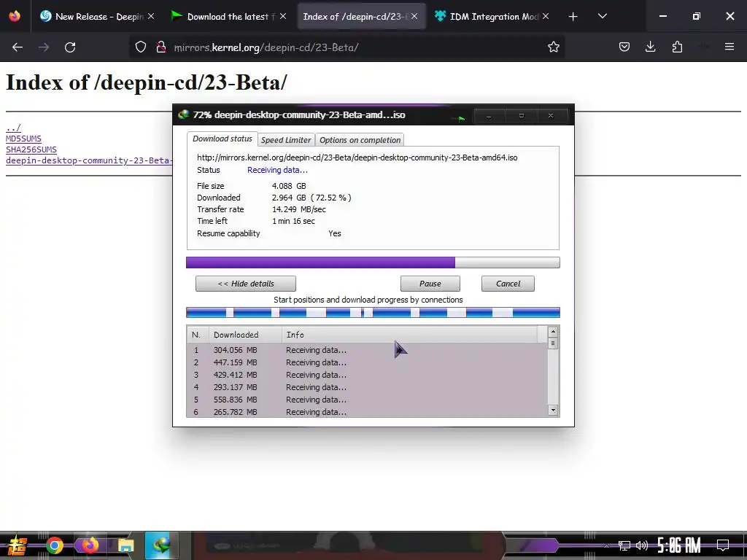Go back using the browser back arrow

[x=18, y=47]
